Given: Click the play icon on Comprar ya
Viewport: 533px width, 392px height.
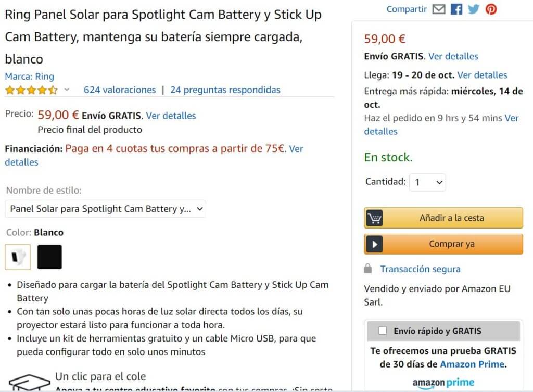Looking at the screenshot, I should (374, 244).
